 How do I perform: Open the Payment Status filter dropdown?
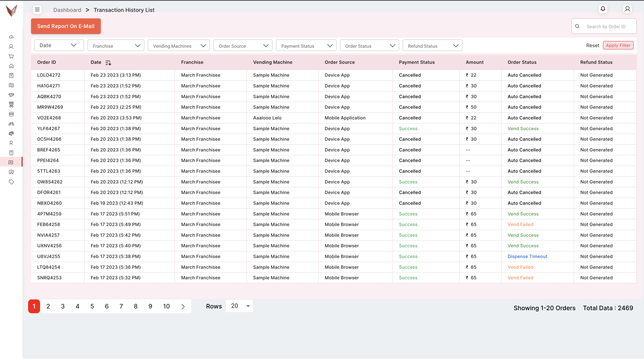click(306, 46)
